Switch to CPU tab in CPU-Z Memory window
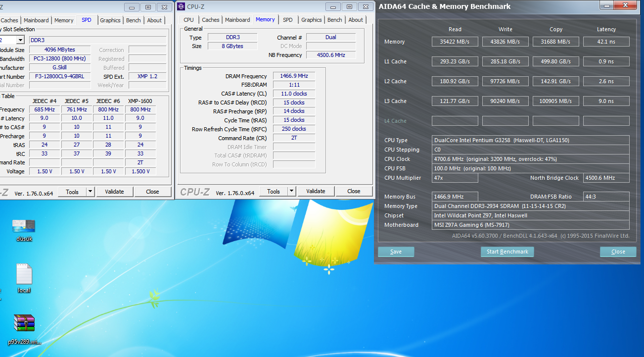 pyautogui.click(x=188, y=20)
